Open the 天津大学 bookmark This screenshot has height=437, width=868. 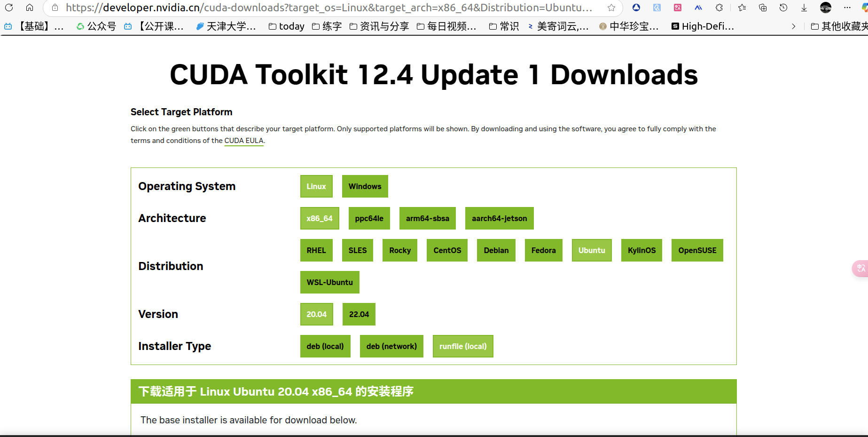(226, 26)
